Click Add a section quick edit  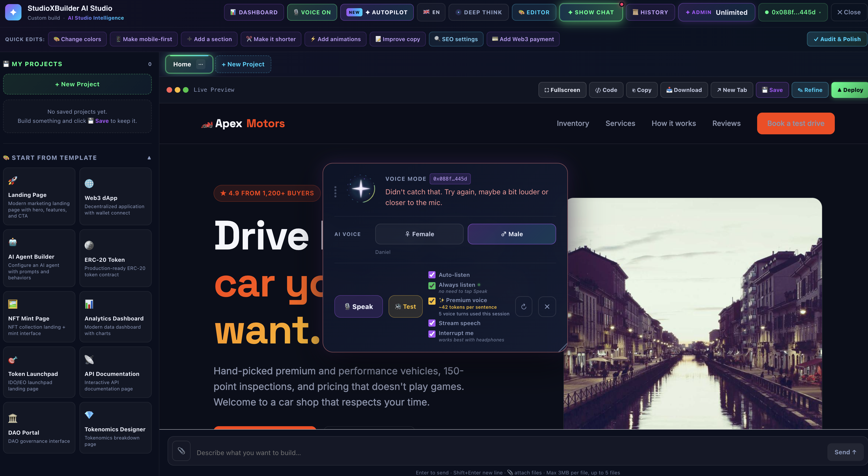coord(209,39)
